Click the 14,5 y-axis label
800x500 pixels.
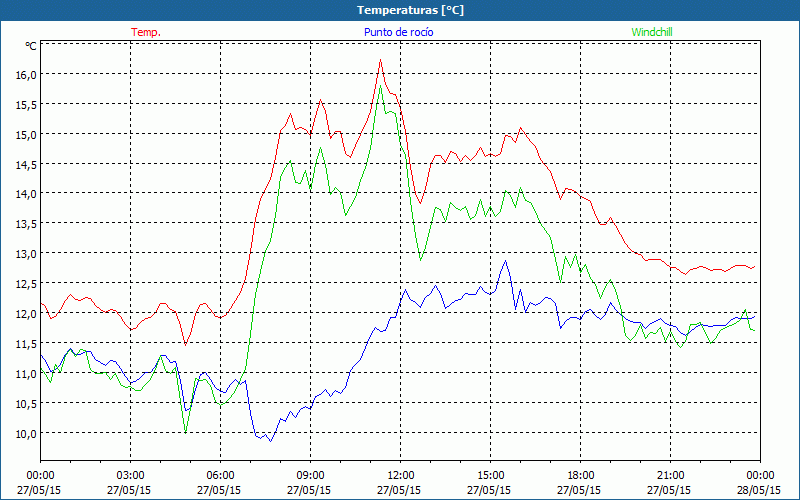(26, 164)
